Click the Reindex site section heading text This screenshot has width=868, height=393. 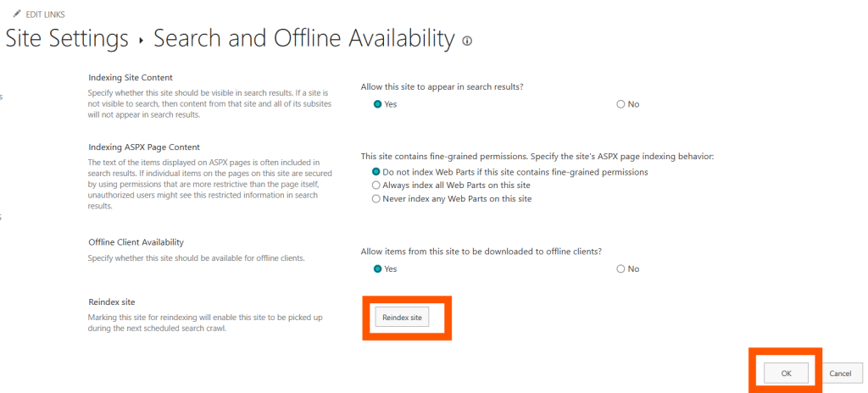(112, 302)
